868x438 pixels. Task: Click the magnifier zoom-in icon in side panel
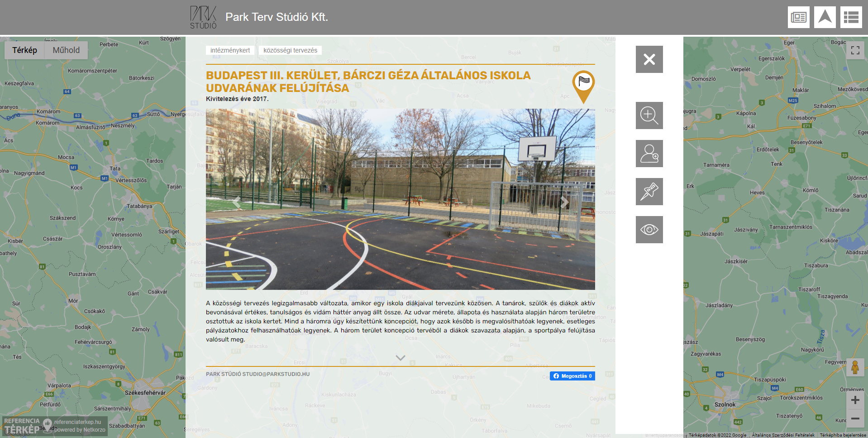click(x=649, y=116)
